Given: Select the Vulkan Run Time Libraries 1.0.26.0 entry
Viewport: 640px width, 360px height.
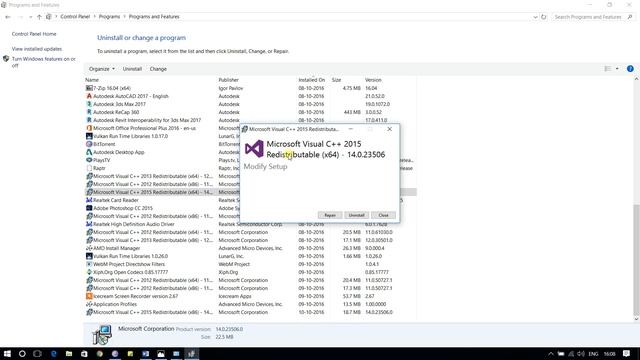Looking at the screenshot, I should coord(131,256).
